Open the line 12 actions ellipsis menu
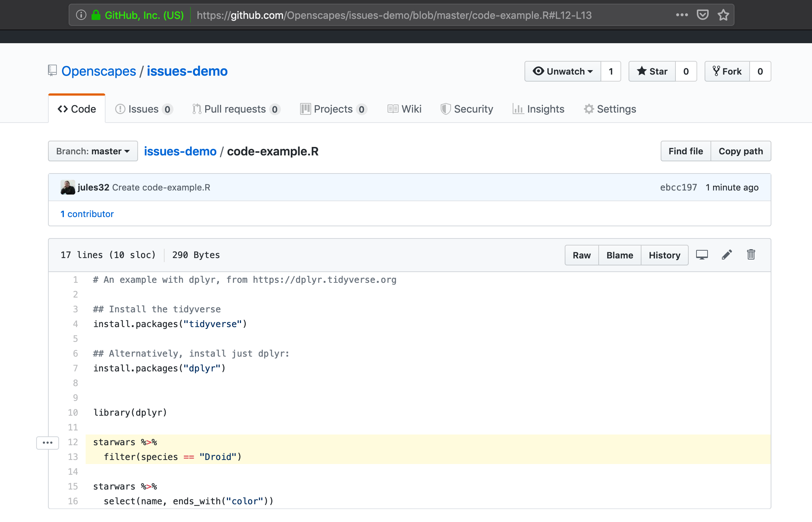This screenshot has height=522, width=812. (48, 442)
